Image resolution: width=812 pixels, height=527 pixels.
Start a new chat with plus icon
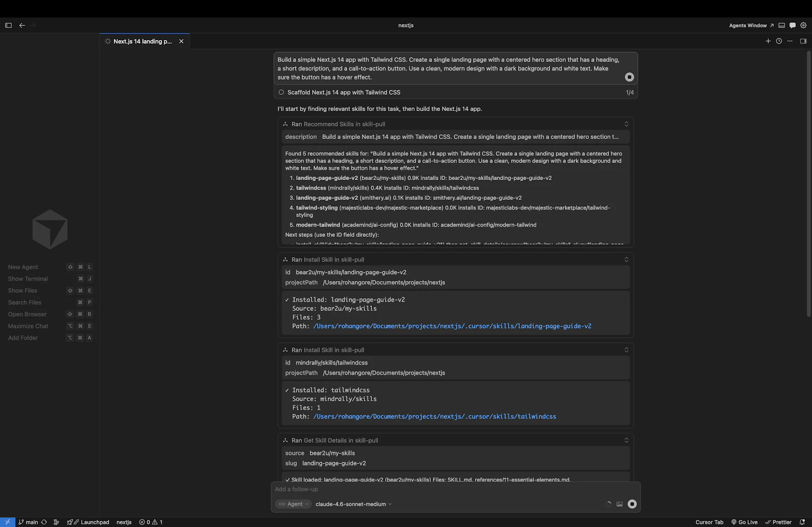768,41
